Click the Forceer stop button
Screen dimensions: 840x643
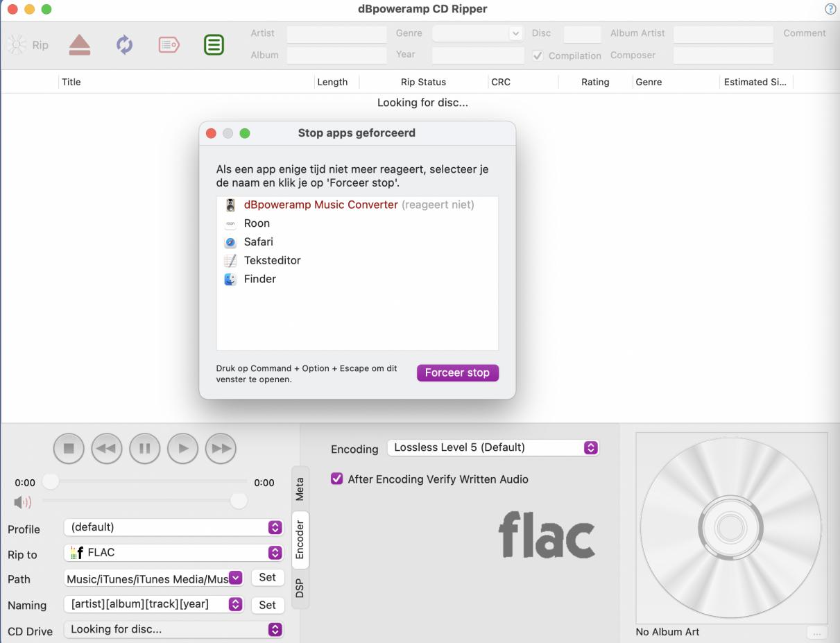pyautogui.click(x=457, y=372)
